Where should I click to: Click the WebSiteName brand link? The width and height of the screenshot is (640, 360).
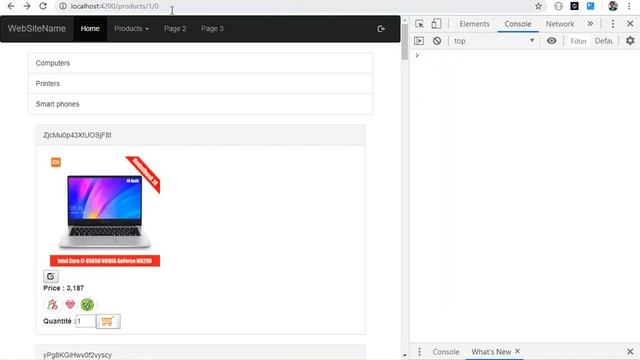click(37, 29)
